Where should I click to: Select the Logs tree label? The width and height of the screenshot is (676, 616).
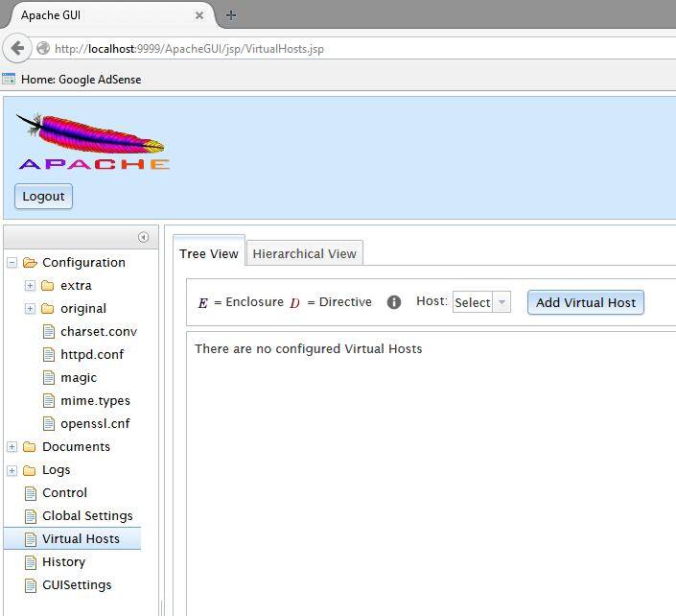56,470
